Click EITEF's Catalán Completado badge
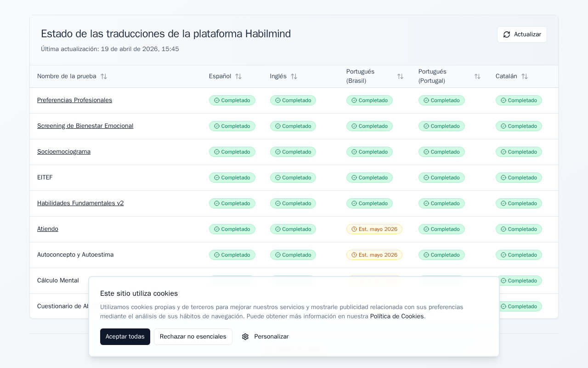This screenshot has width=588, height=368. pyautogui.click(x=519, y=178)
